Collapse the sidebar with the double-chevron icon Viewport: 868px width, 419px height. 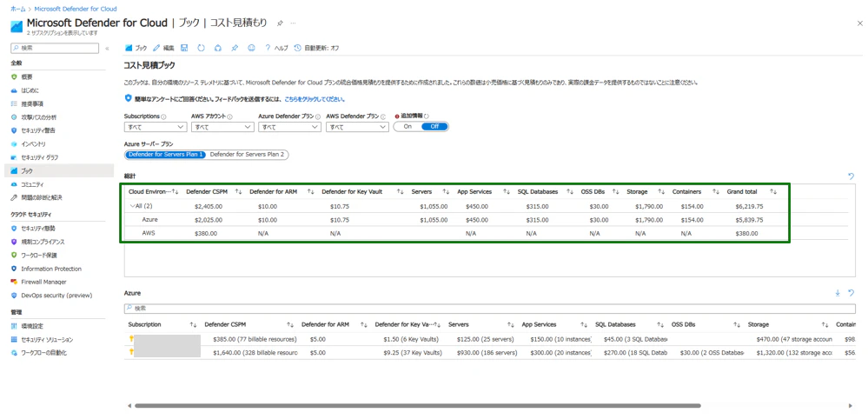(x=107, y=48)
